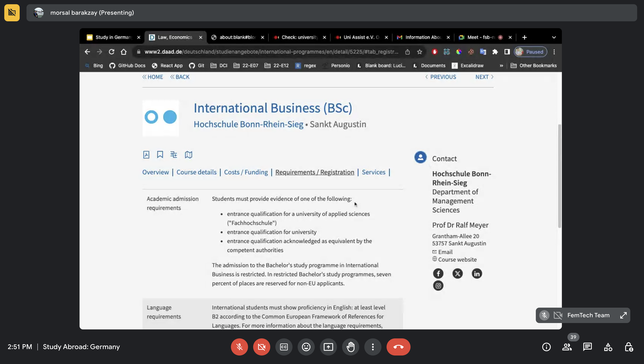Open more options three-dot menu
This screenshot has width=644, height=364.
click(372, 347)
